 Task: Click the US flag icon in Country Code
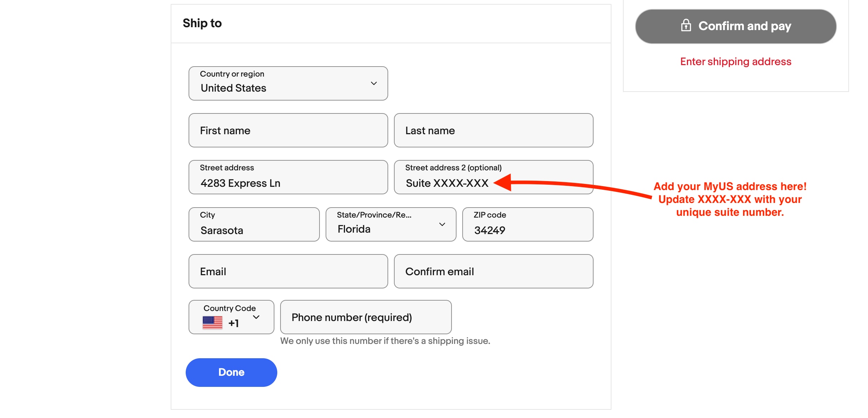pos(213,323)
